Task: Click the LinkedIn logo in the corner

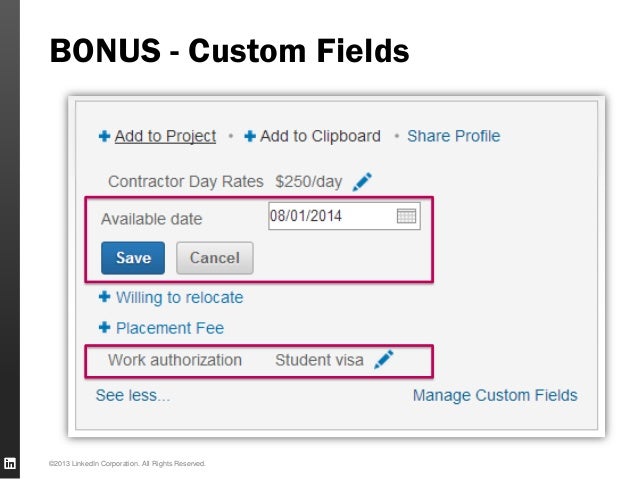Action: (10, 463)
